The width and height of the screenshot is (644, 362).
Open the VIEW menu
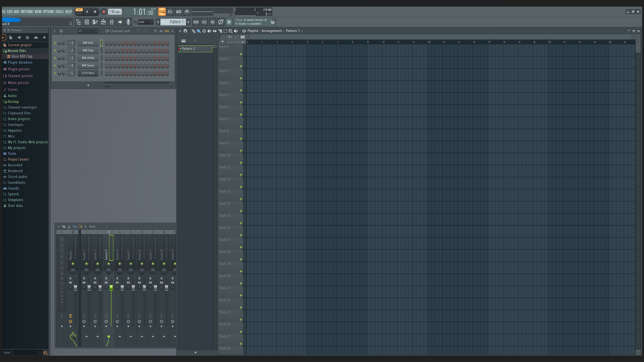point(38,12)
